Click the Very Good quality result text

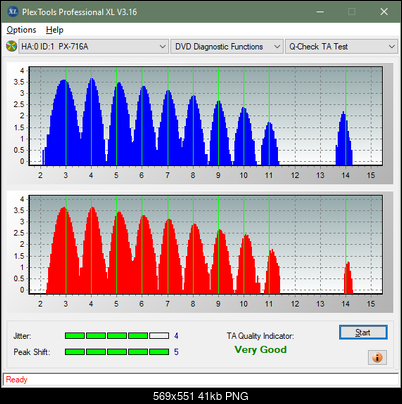[260, 350]
